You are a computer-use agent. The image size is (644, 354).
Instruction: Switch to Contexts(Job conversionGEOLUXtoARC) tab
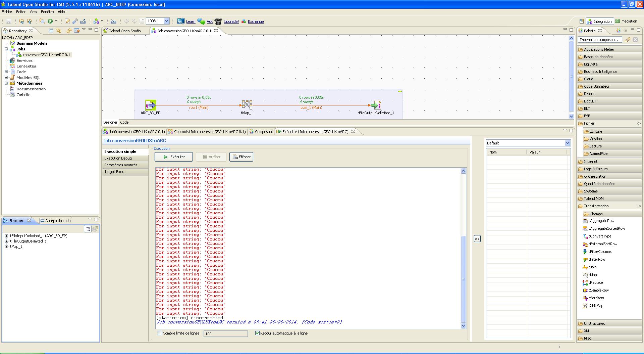pyautogui.click(x=207, y=132)
